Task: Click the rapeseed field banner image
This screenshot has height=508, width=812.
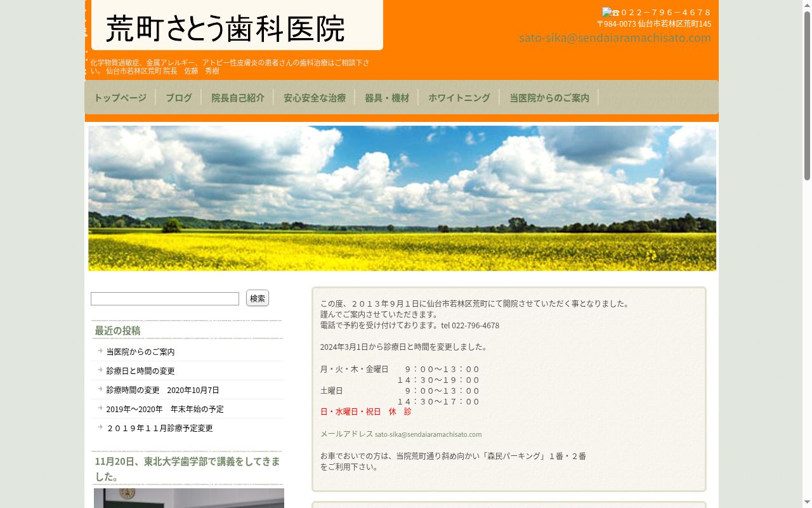Action: coord(402,198)
